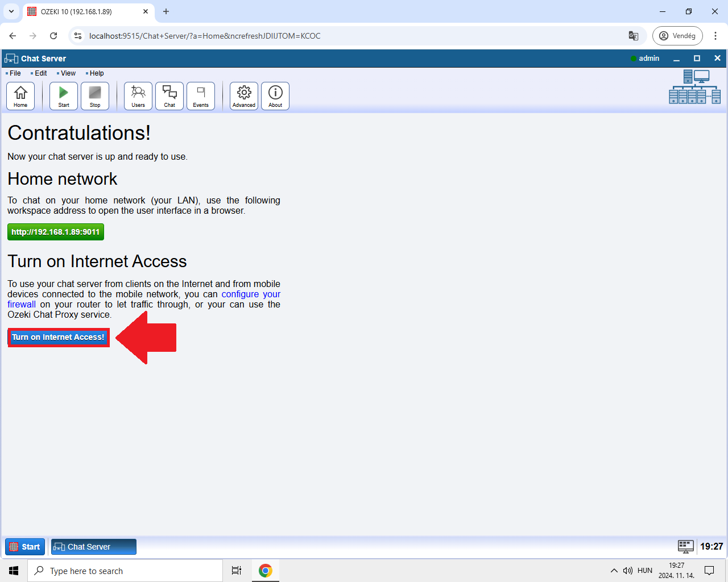Reload the browser page
Screen dimensions: 728x582
pyautogui.click(x=53, y=36)
